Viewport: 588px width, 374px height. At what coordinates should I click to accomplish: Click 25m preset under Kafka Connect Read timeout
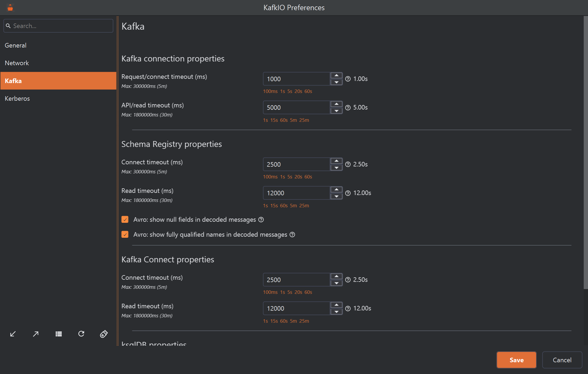tap(304, 321)
